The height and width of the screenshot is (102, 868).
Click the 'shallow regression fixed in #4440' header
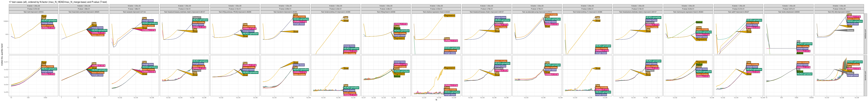(436, 12)
